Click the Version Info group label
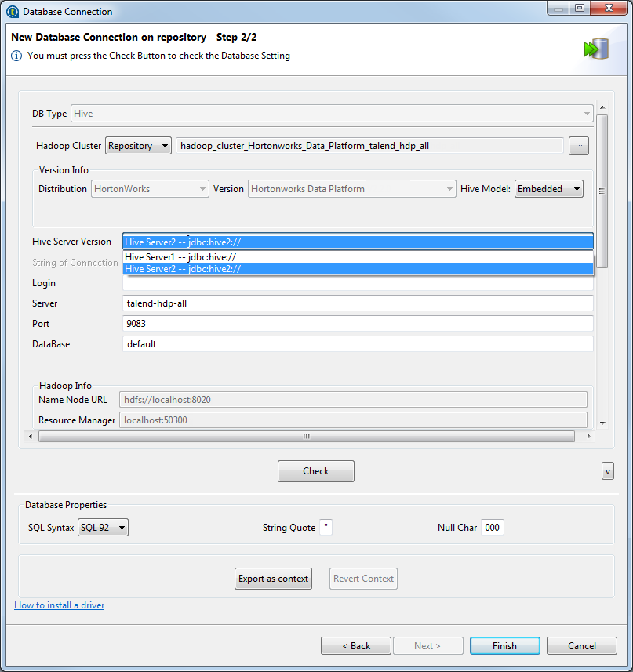The image size is (633, 672). pos(64,170)
